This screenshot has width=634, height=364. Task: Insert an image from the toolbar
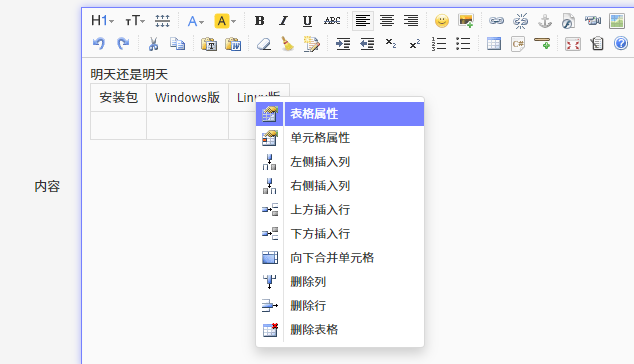pos(466,21)
